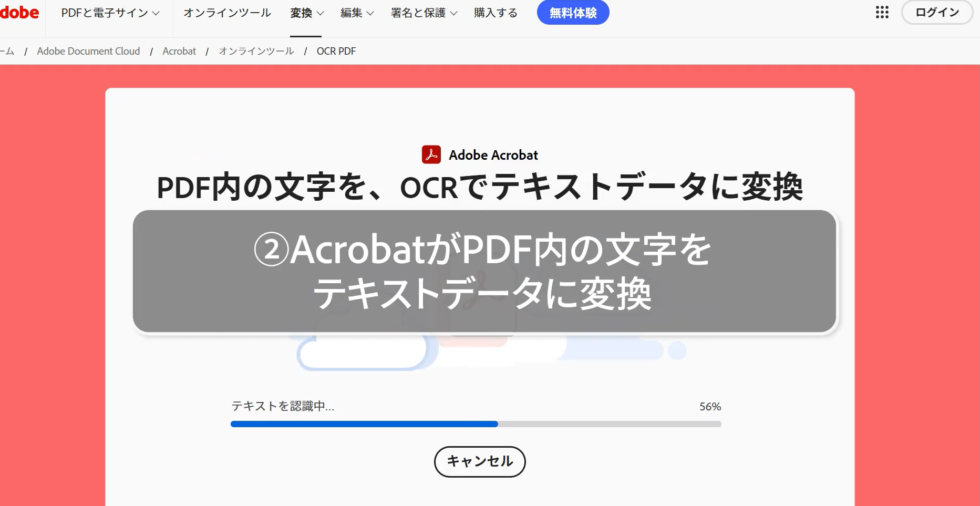This screenshot has width=980, height=506.
Task: Click the 無料体験 button
Action: [573, 13]
